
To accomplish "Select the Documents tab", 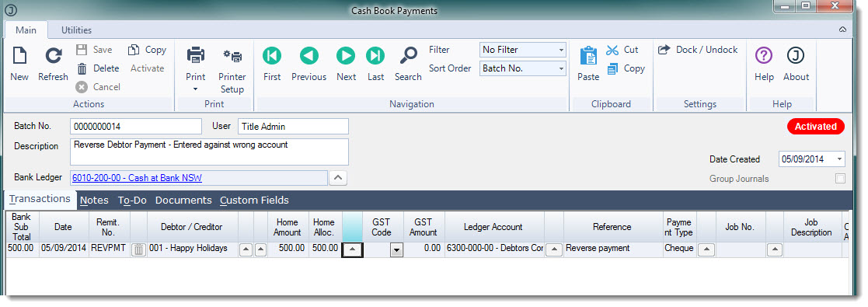I will 183,200.
